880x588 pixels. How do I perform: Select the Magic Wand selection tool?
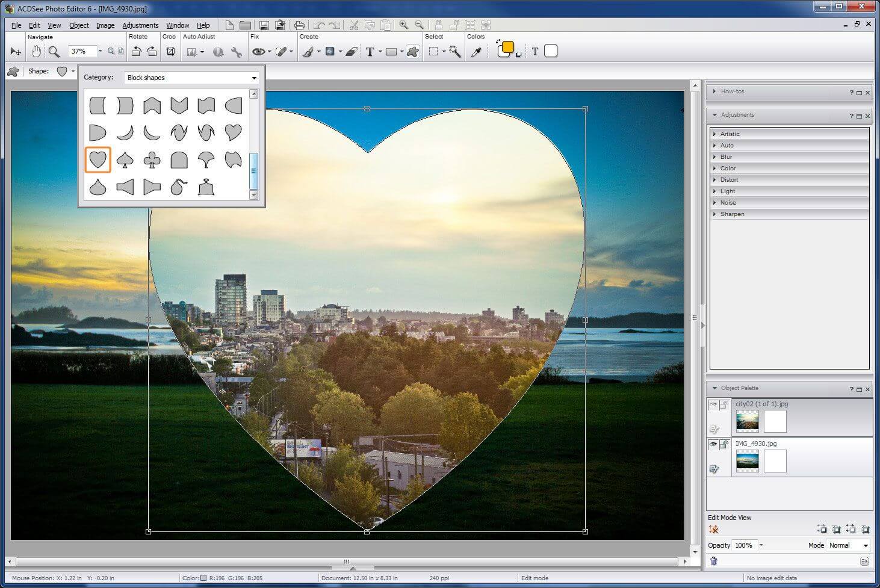pyautogui.click(x=455, y=52)
